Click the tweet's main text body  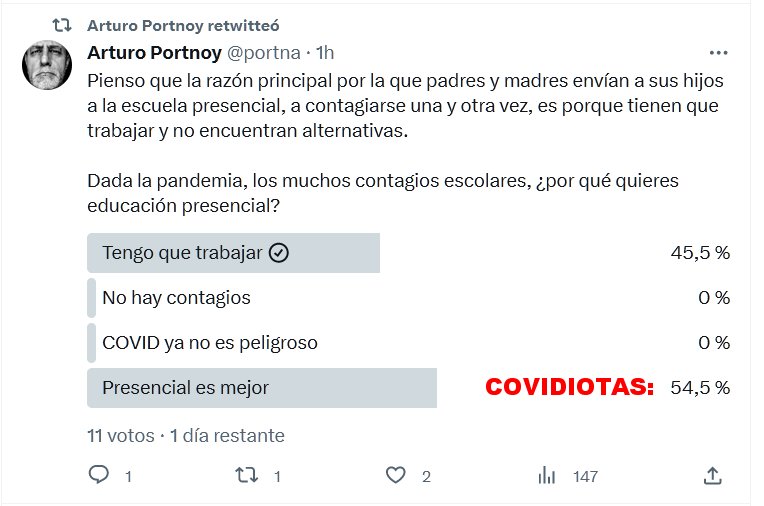[x=400, y=105]
